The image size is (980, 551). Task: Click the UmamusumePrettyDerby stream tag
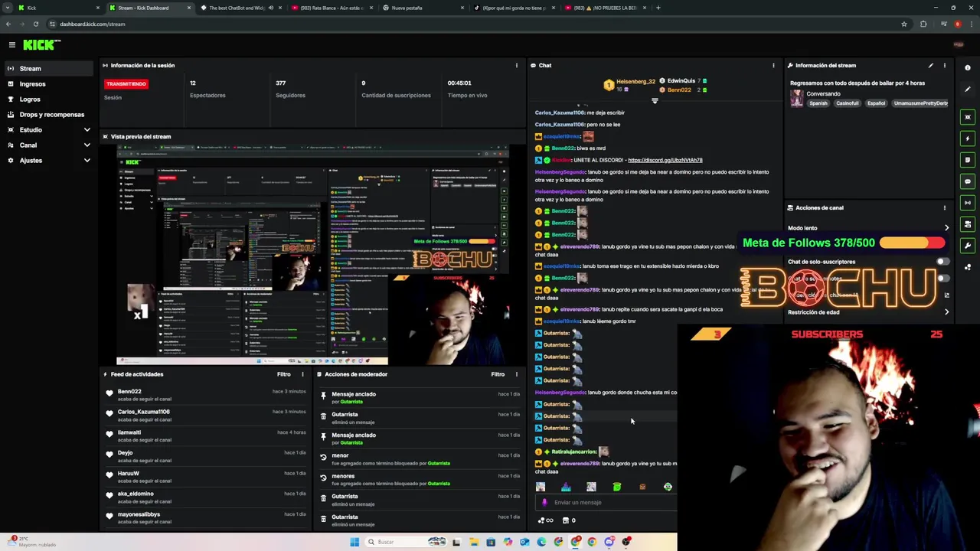(x=921, y=103)
